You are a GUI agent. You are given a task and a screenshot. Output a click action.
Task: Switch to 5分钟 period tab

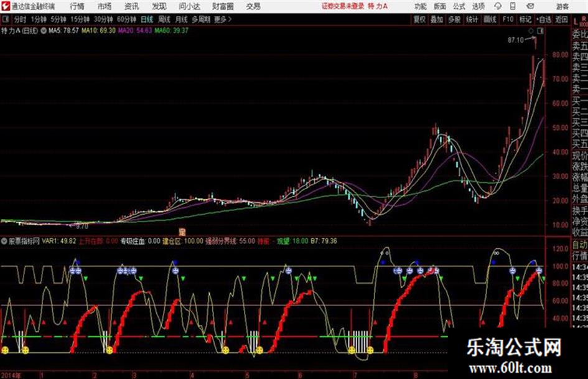click(58, 19)
